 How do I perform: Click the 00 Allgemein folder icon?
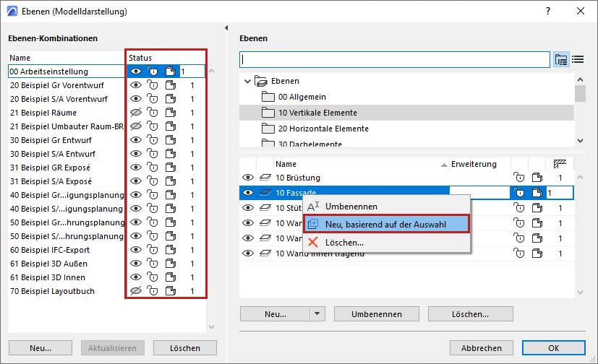[268, 97]
